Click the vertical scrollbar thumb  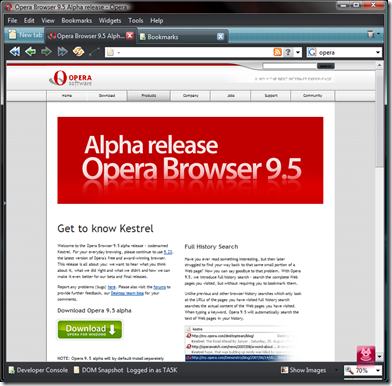pos(379,118)
